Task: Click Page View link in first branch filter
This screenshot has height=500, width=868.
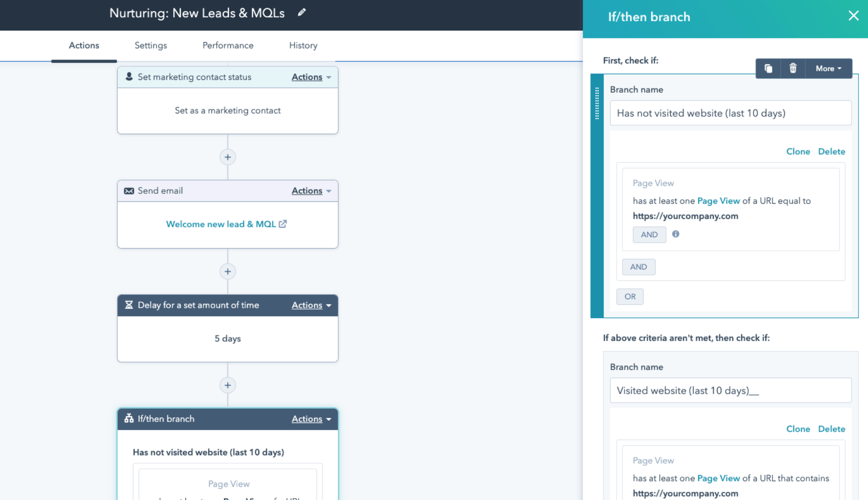Action: [719, 201]
